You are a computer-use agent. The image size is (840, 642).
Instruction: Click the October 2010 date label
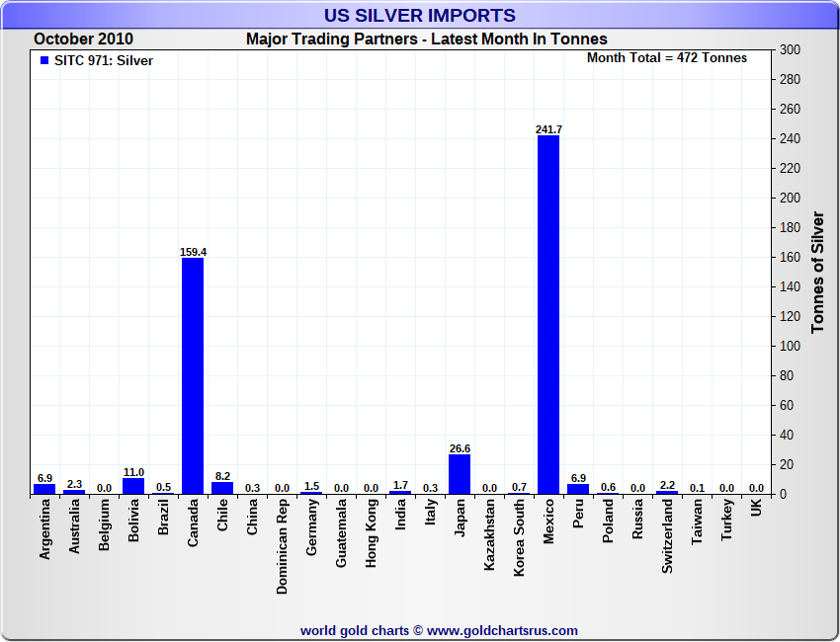(84, 40)
